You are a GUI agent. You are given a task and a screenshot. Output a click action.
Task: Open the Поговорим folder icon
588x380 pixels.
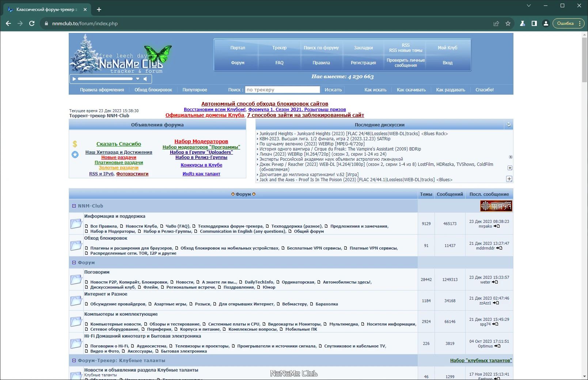pos(76,279)
